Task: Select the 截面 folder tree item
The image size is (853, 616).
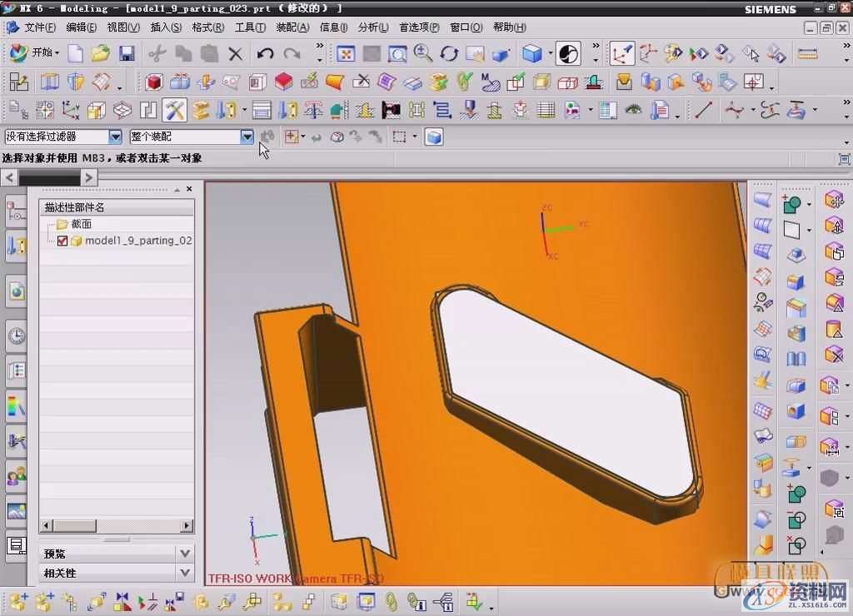Action: coord(81,224)
